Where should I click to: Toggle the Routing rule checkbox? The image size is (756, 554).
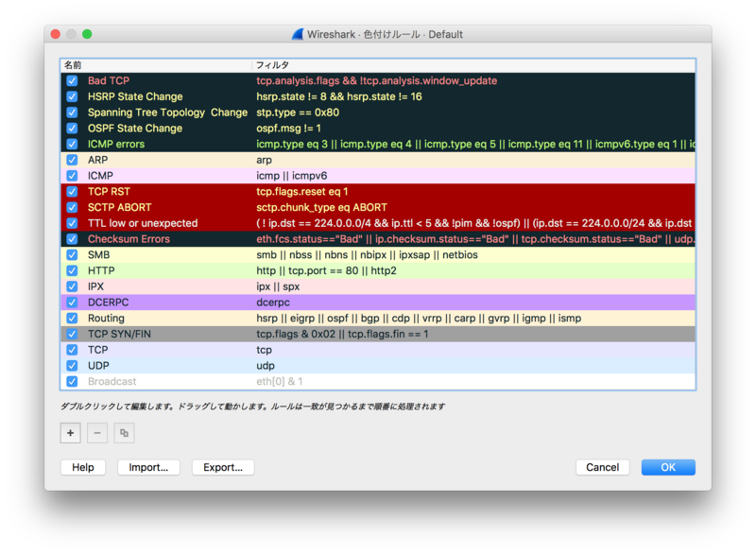(72, 319)
